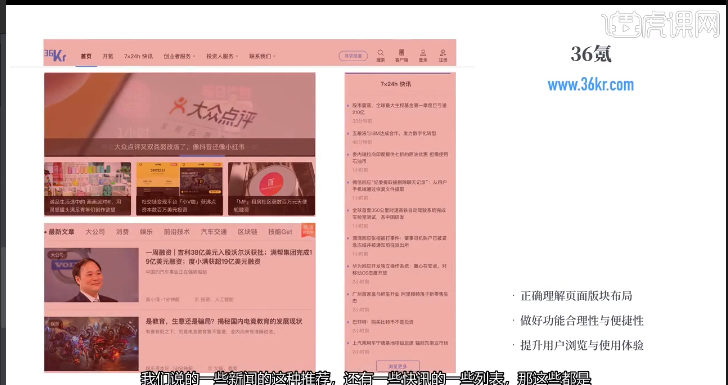Click the 登录 login icon
Screen dimensions: 728x385
(423, 56)
